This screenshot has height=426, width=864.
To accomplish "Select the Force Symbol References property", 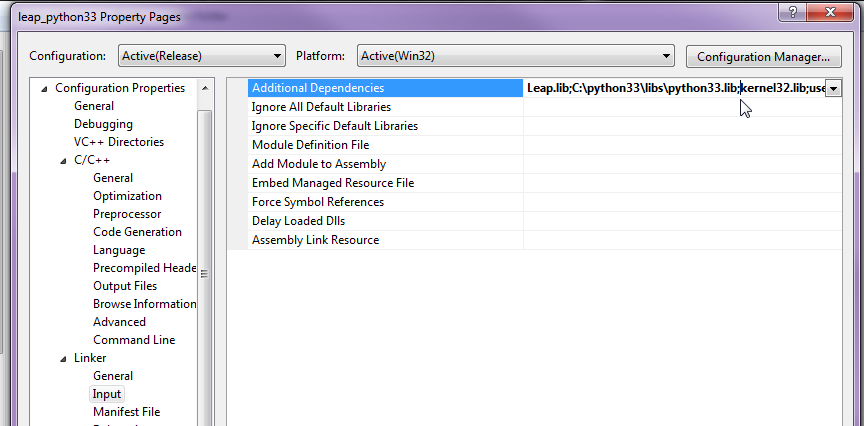I will [317, 202].
